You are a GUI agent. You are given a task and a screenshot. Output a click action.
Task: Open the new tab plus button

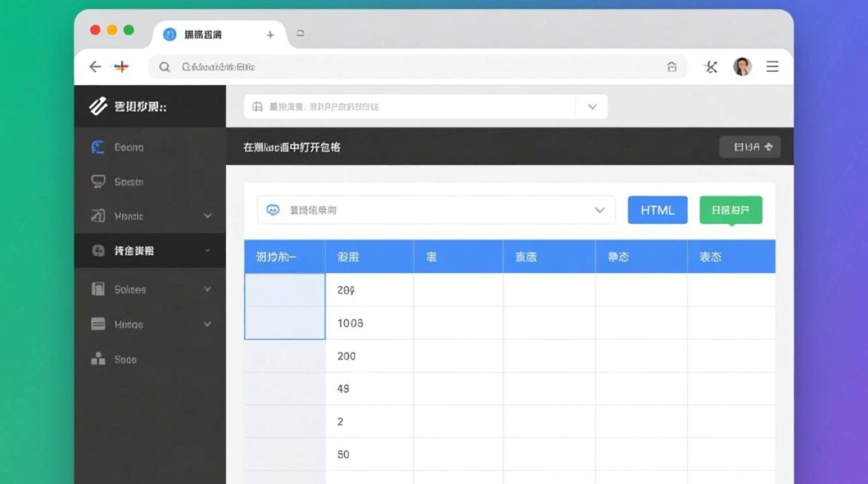click(270, 35)
